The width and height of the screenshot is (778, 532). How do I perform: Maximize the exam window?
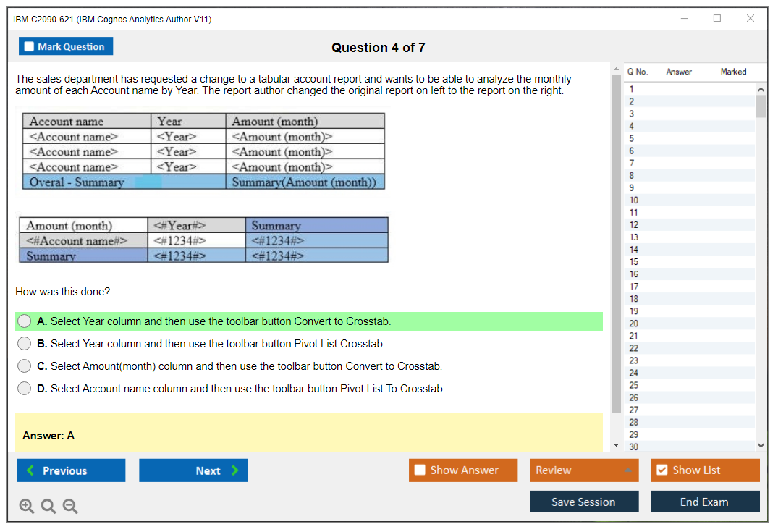tap(717, 19)
